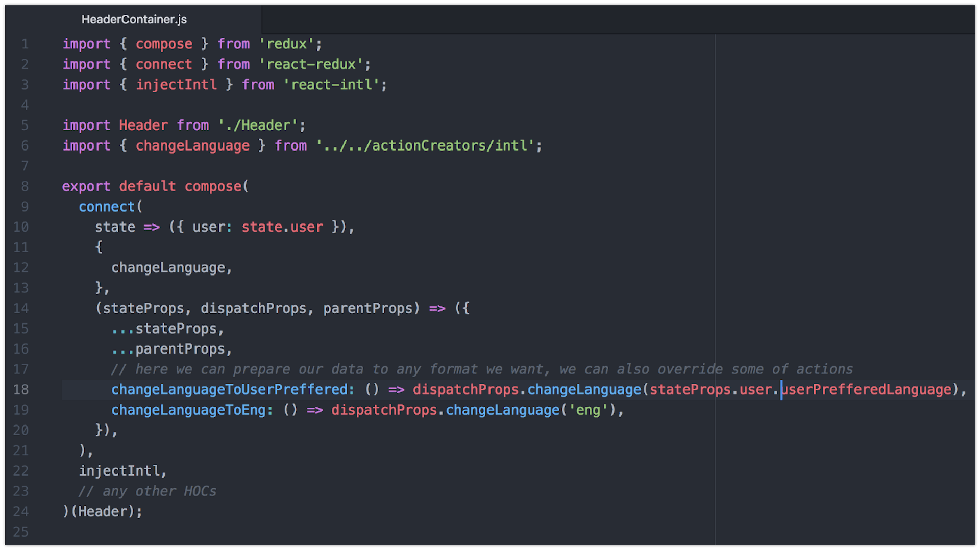
Task: Switch to the HeaderContainer.js tab
Action: click(134, 19)
